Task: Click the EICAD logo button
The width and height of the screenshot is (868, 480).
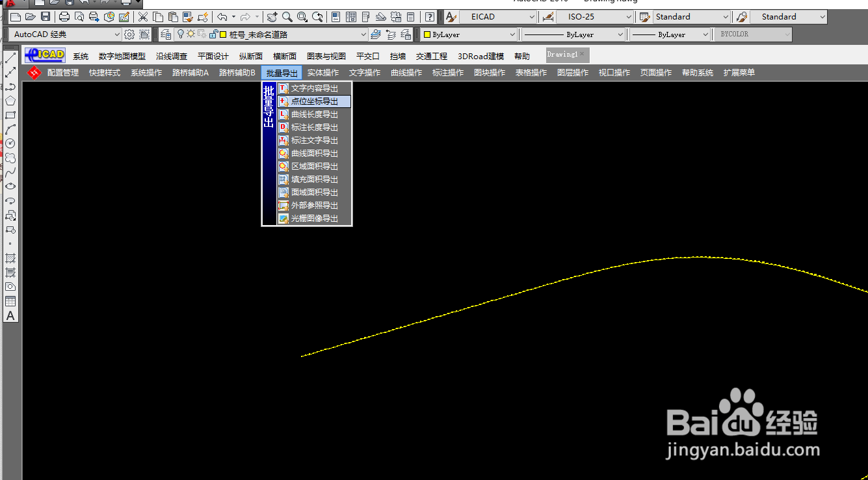Action: [x=45, y=55]
